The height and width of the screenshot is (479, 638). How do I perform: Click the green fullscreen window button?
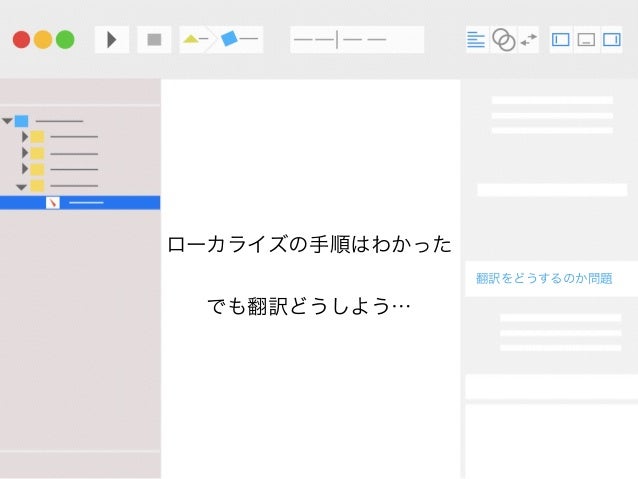pyautogui.click(x=65, y=39)
